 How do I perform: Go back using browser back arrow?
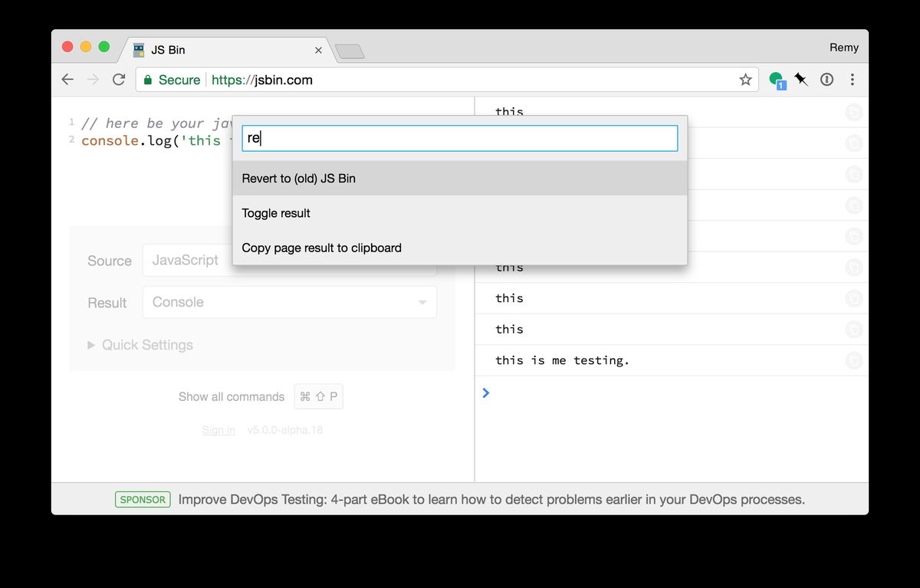[67, 80]
